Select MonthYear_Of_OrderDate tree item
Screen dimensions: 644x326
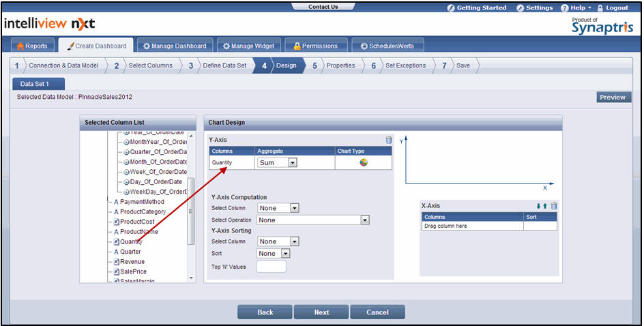pyautogui.click(x=156, y=142)
